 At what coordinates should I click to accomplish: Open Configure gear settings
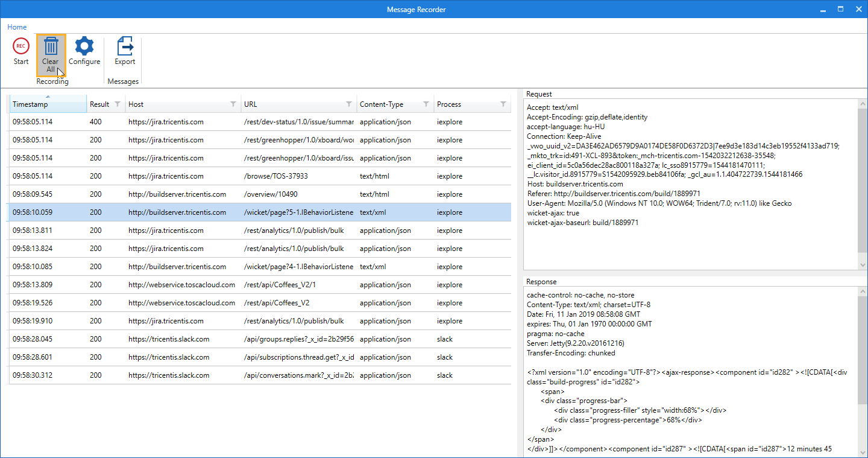84,46
